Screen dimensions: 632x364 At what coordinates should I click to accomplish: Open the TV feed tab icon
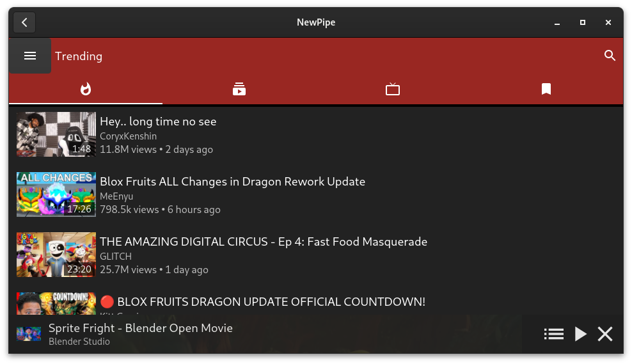393,89
